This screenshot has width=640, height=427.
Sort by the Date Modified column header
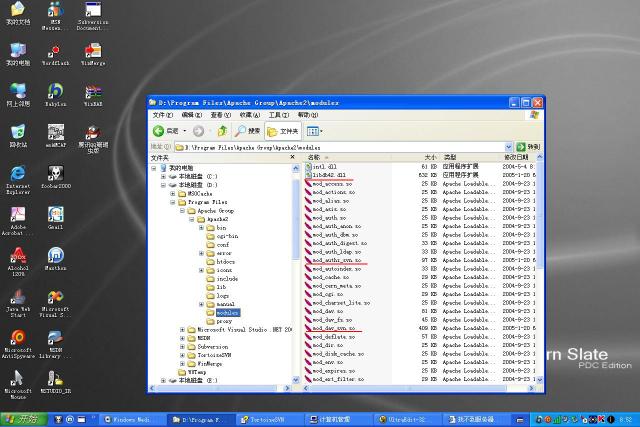click(x=518, y=157)
